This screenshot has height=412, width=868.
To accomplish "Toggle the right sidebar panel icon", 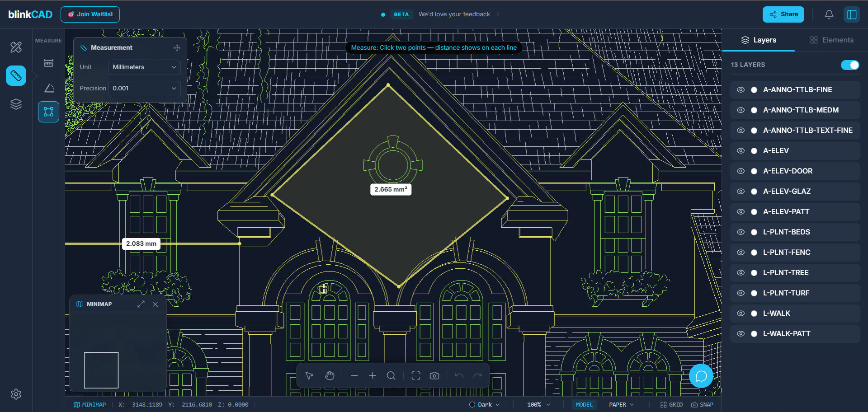I will coord(852,14).
